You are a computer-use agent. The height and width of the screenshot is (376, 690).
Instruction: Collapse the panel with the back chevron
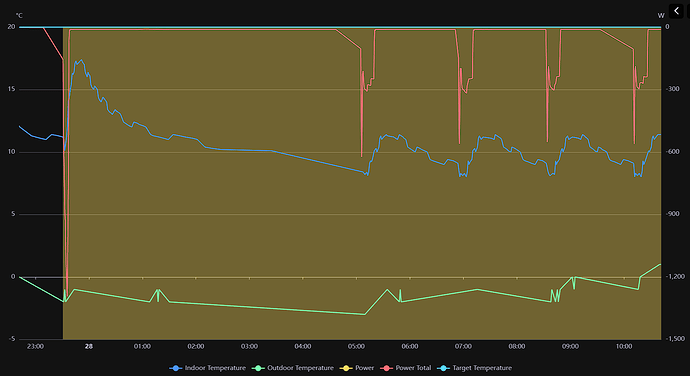pos(676,11)
